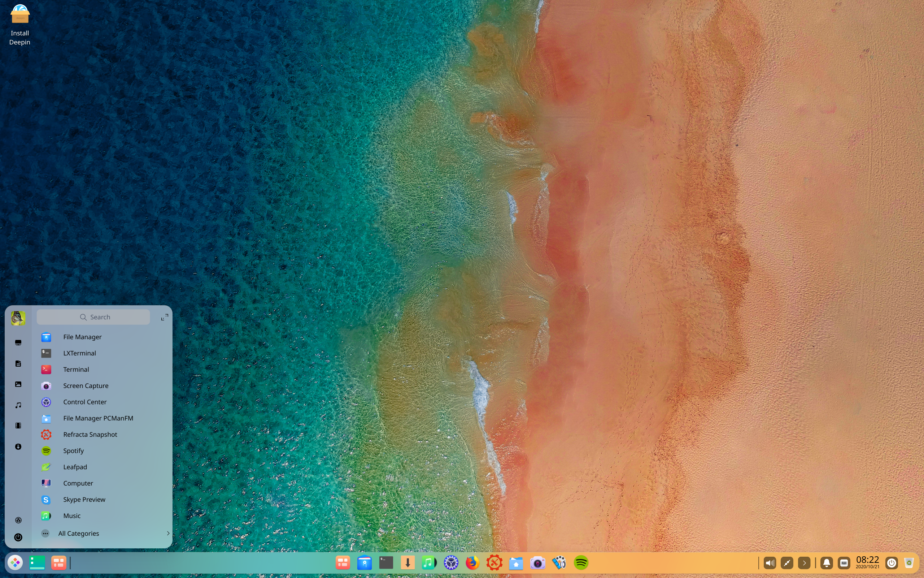Open the Install Deepin desktop icon
Screen dimensions: 924x578
click(20, 25)
